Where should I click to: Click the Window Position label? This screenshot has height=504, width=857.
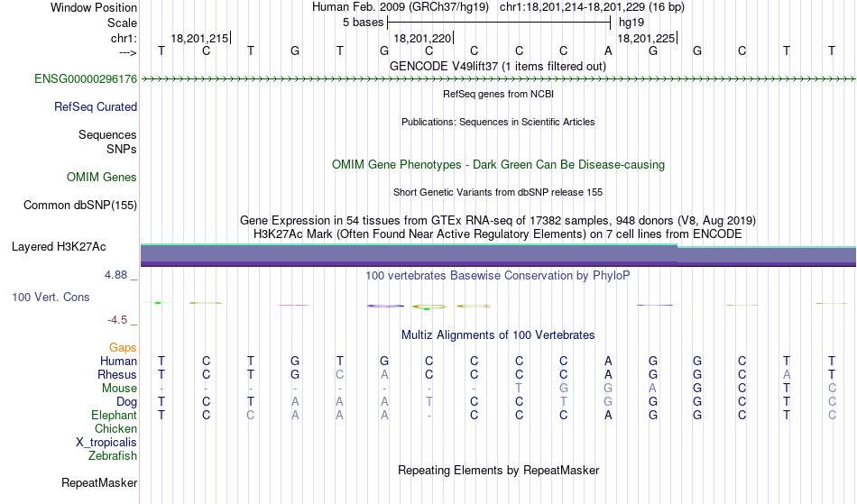[94, 7]
